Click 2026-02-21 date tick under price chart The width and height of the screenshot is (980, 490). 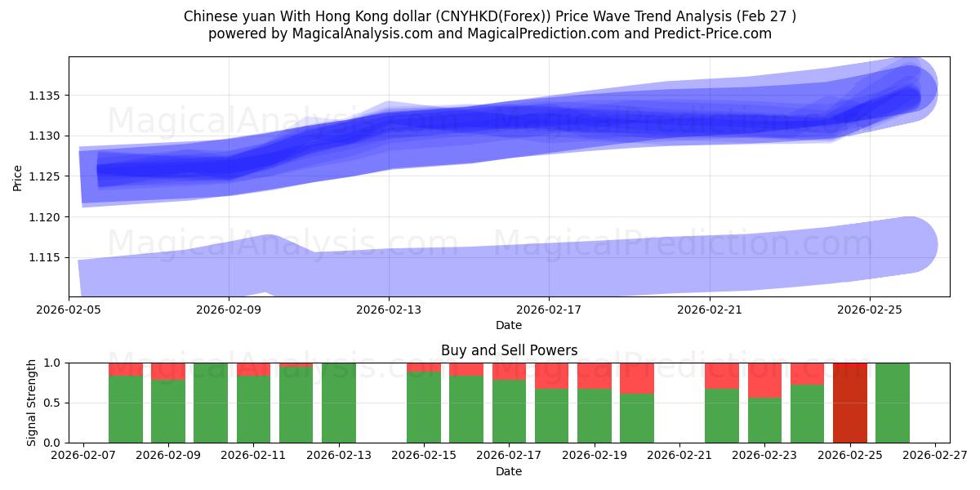coord(709,310)
